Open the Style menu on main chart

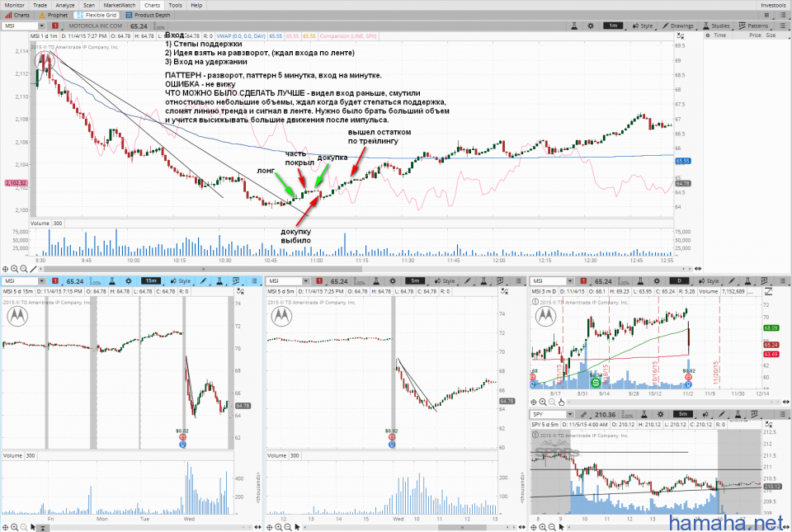point(643,26)
